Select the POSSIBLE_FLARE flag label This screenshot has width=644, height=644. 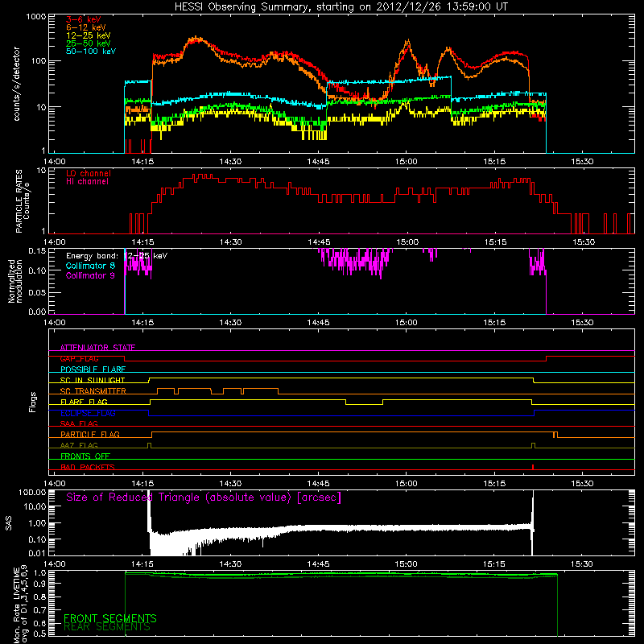(x=93, y=369)
